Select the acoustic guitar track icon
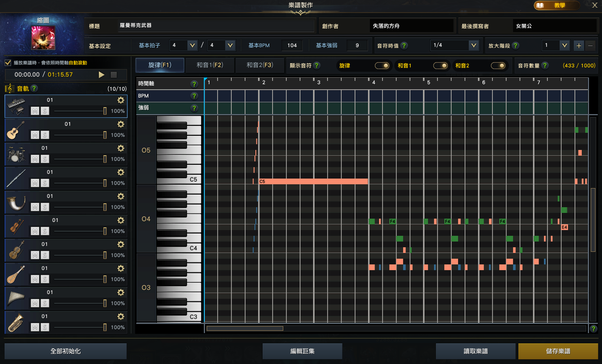 16,130
